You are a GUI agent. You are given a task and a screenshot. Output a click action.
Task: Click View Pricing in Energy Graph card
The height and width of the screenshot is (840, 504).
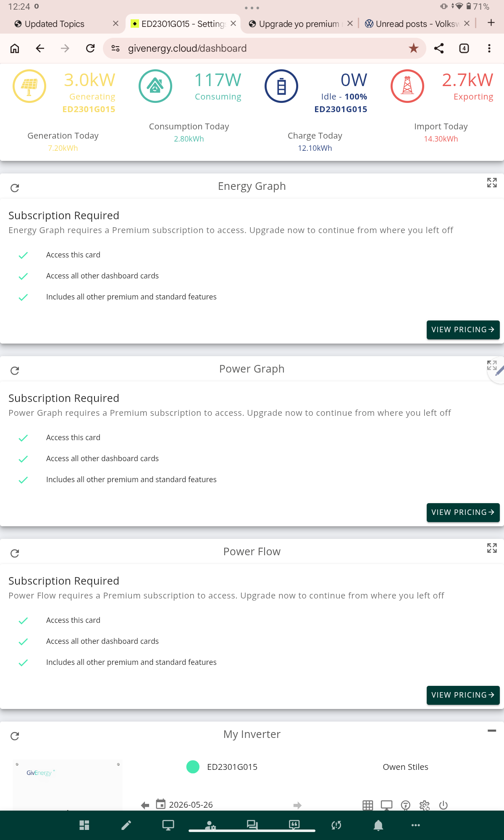[463, 330]
